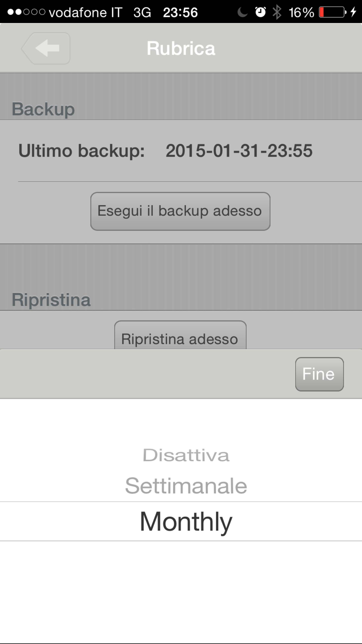Image resolution: width=362 pixels, height=644 pixels.
Task: Tap the battery indicator icon
Action: (x=333, y=12)
